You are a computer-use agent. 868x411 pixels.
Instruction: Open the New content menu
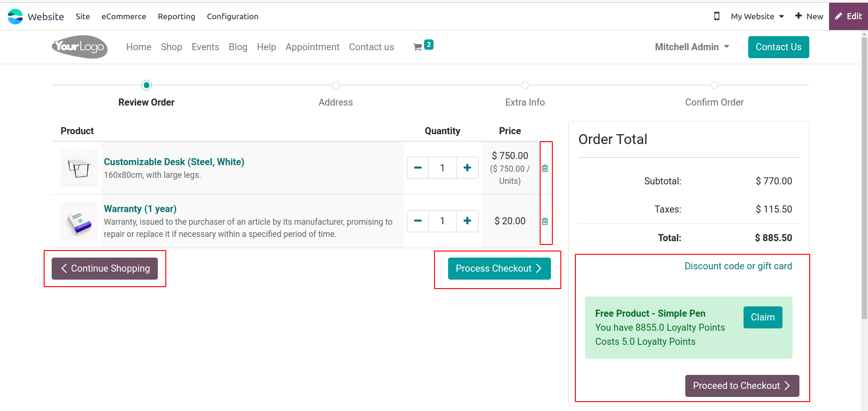coord(809,16)
